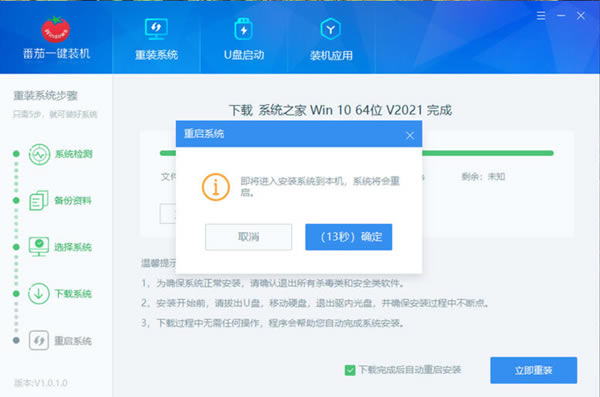The image size is (600, 397).
Task: Click the 选择系统 monitor icon
Action: 39,247
